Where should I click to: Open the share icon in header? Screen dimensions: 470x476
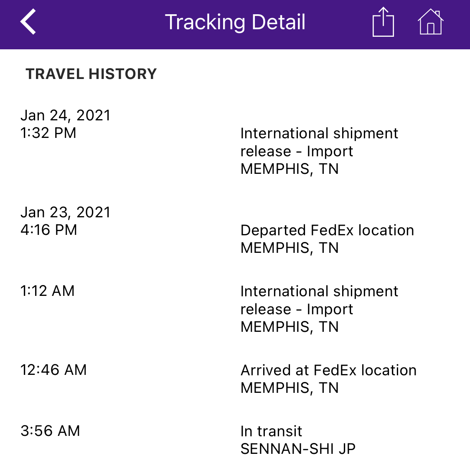tap(383, 23)
